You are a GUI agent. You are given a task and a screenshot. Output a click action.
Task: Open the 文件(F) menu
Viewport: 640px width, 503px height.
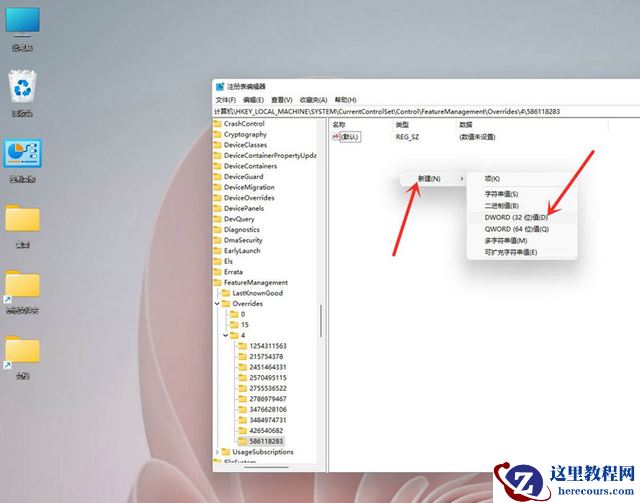tap(226, 100)
